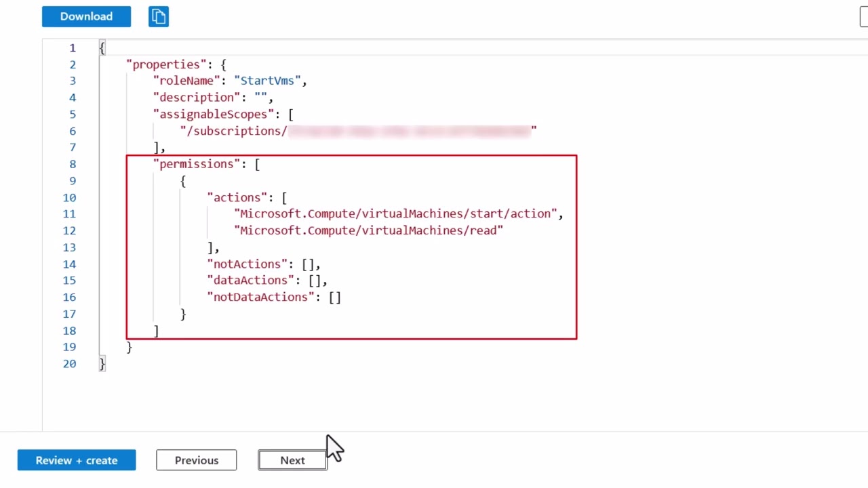Click the "permissions" key on line 8

click(x=197, y=164)
